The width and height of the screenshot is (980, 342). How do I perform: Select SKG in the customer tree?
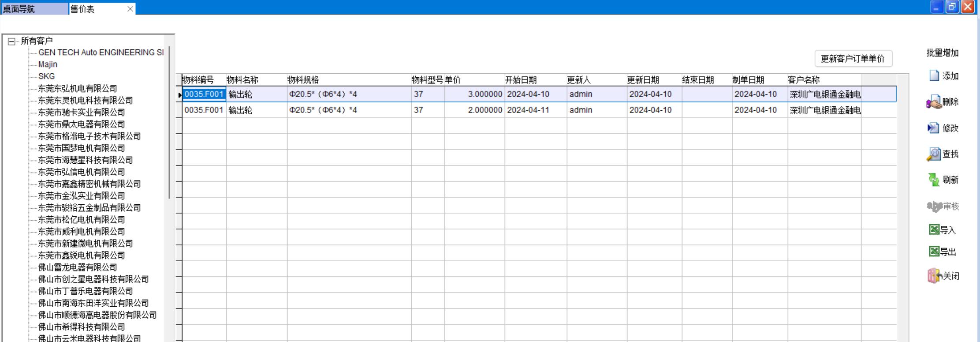46,76
